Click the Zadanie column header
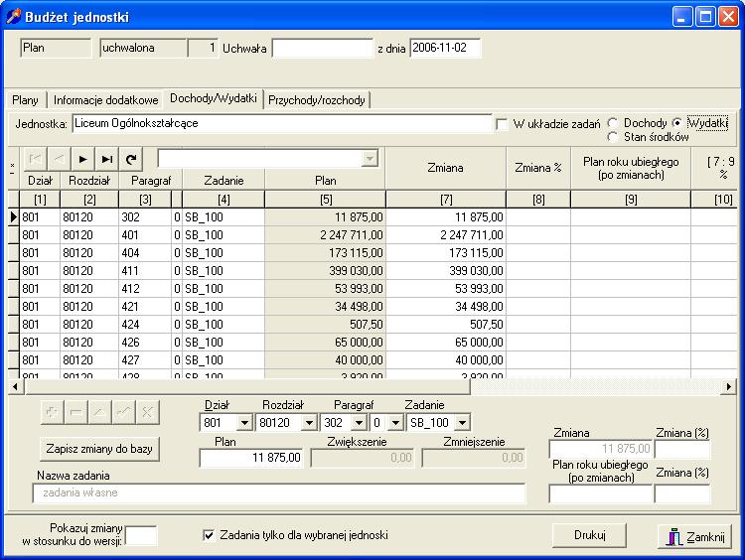745x560 pixels. pyautogui.click(x=223, y=181)
